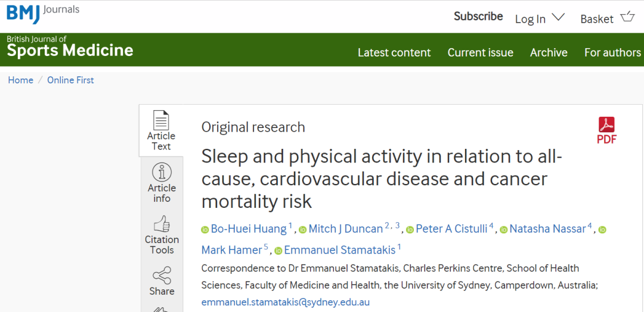
Task: Navigate to Home breadcrumb link
Action: pyautogui.click(x=21, y=80)
